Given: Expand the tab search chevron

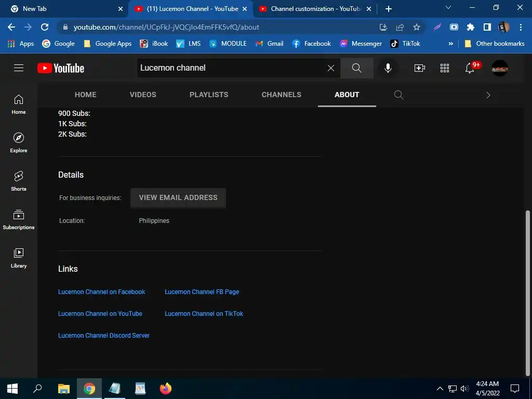Looking at the screenshot, I should 448,7.
